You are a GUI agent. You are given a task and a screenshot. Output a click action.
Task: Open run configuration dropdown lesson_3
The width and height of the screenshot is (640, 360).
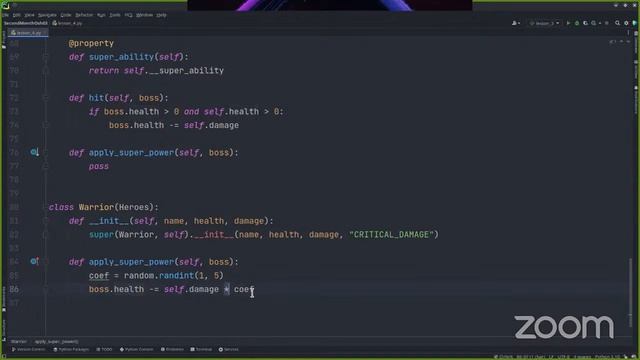pyautogui.click(x=544, y=23)
